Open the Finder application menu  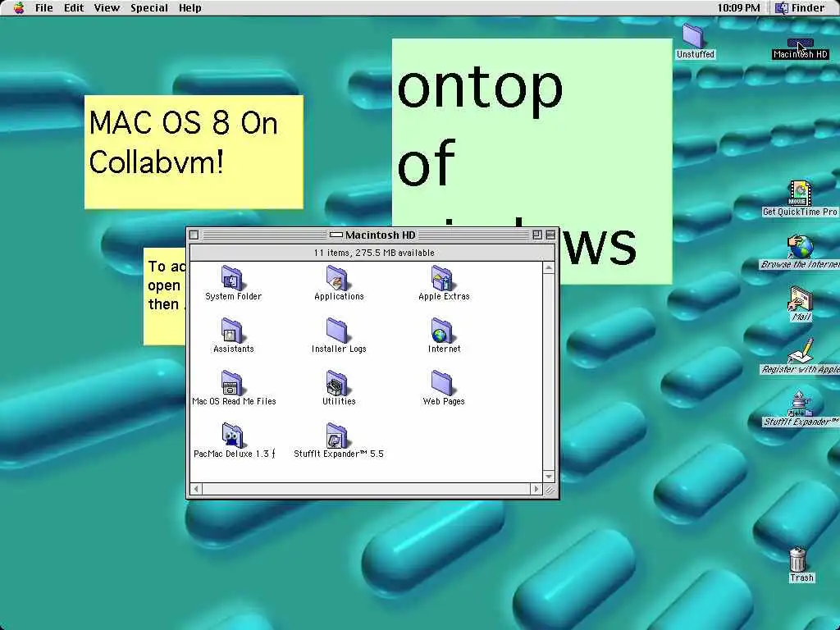coord(801,8)
